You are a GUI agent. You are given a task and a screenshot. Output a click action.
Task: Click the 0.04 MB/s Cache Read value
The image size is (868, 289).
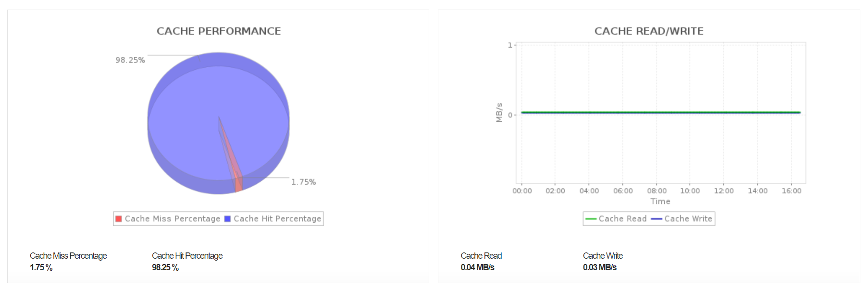pyautogui.click(x=477, y=267)
